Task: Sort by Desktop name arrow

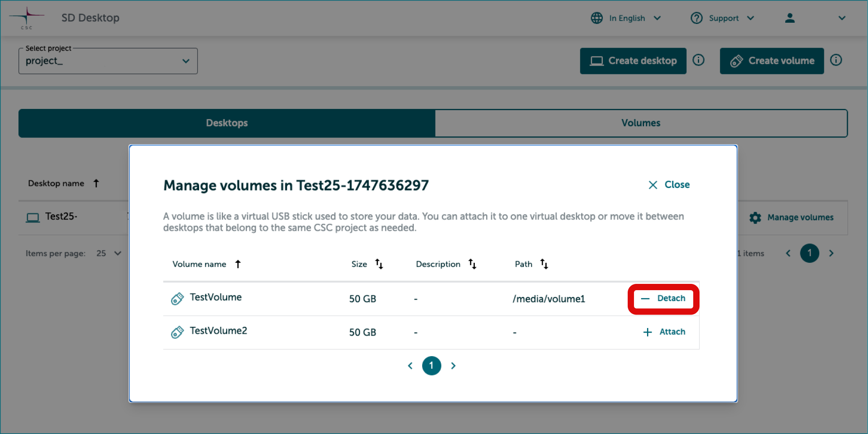Action: click(96, 183)
